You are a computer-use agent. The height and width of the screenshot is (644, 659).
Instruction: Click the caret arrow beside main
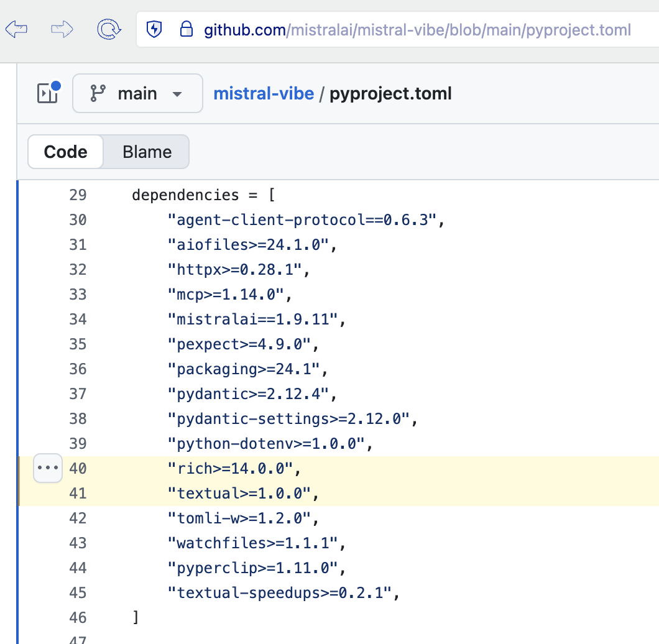point(177,94)
